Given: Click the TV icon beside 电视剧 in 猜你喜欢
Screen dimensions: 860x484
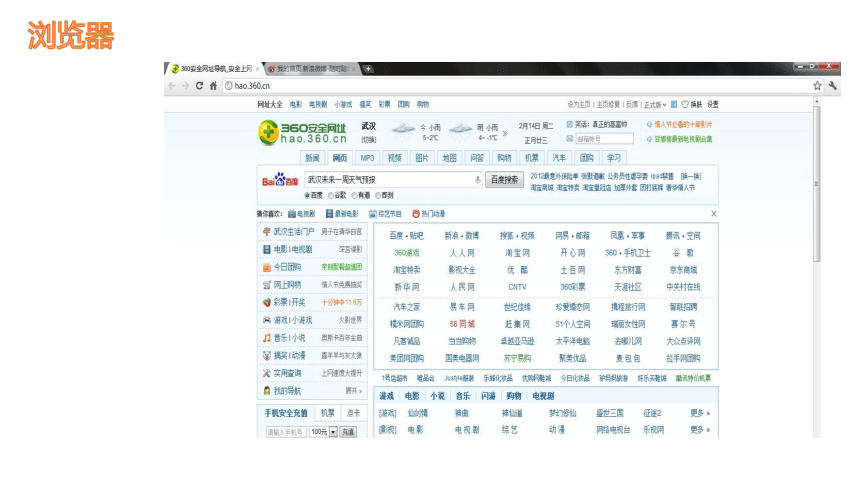Looking at the screenshot, I should coord(292,213).
